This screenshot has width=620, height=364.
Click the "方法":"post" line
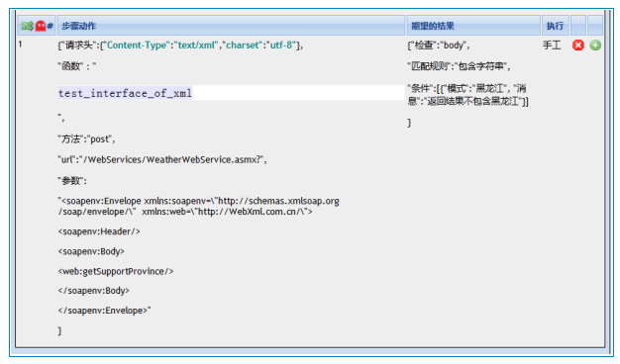tap(86, 138)
